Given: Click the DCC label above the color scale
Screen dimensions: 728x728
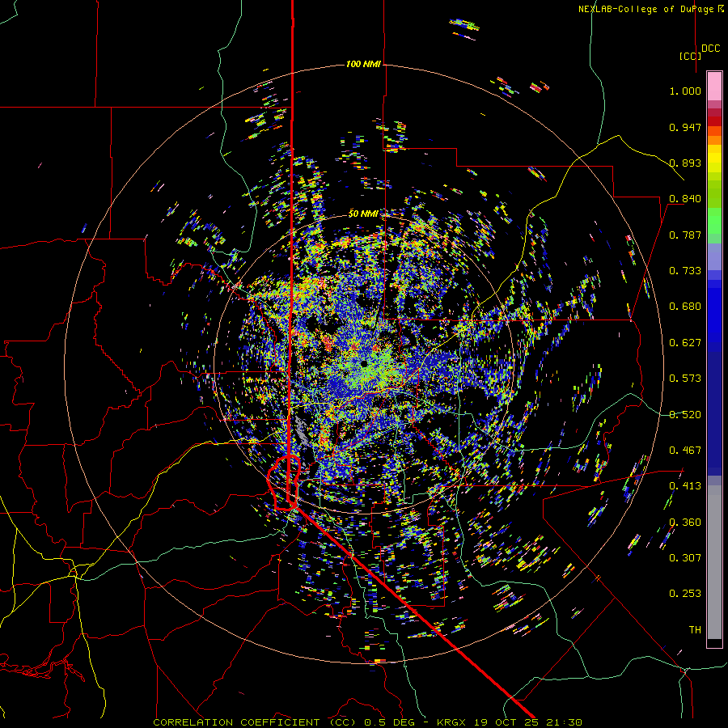Looking at the screenshot, I should (x=710, y=49).
